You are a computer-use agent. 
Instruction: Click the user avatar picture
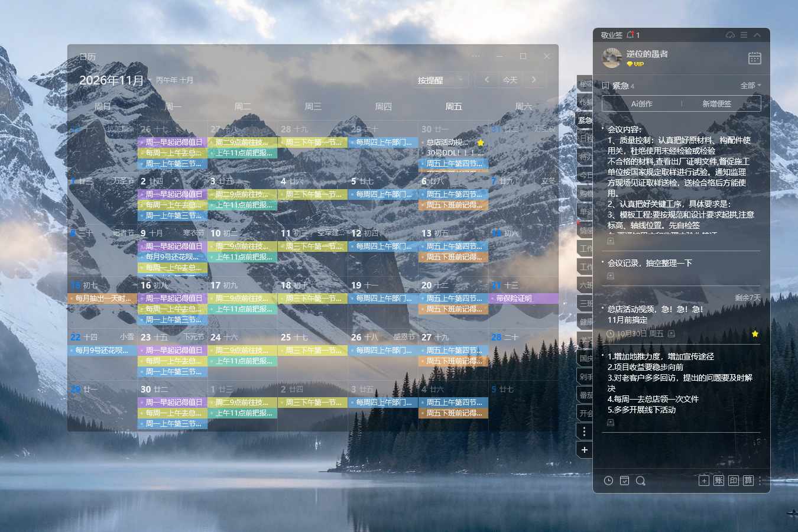click(612, 58)
